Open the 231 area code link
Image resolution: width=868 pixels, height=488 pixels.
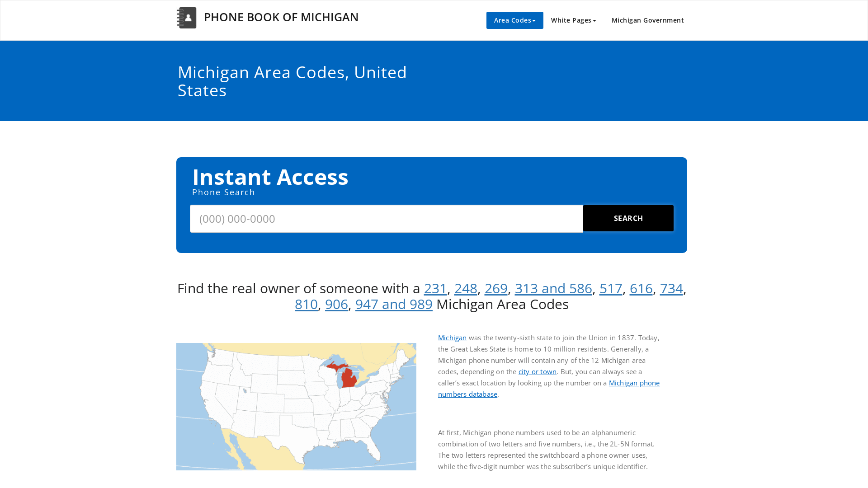coord(435,288)
